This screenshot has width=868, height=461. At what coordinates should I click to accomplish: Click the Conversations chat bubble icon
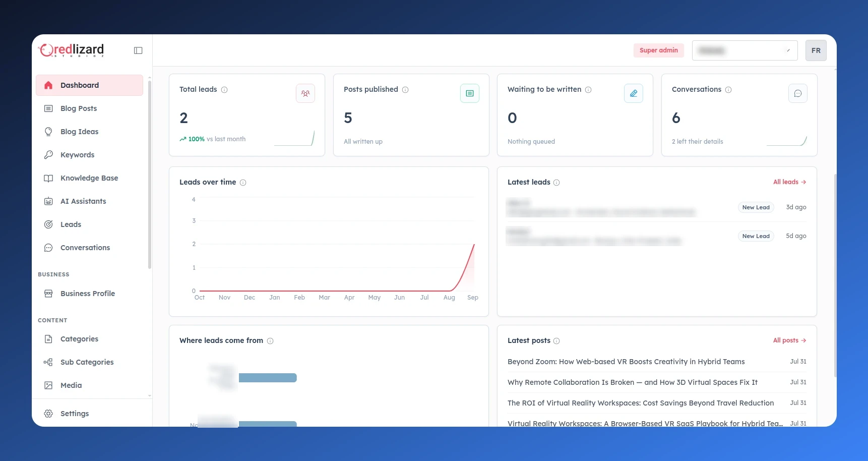coord(798,93)
